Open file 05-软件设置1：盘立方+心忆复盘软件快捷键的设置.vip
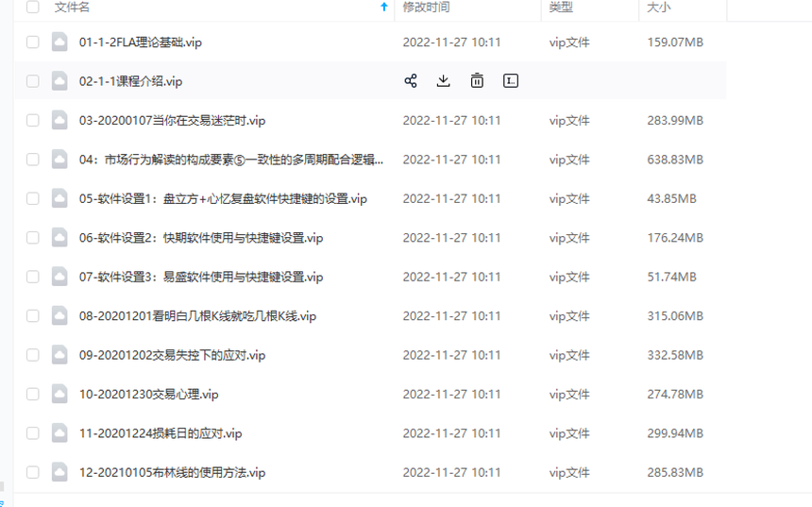 pos(223,199)
